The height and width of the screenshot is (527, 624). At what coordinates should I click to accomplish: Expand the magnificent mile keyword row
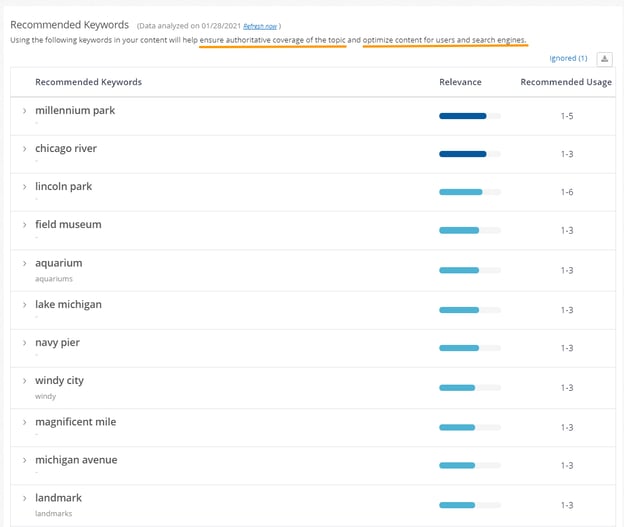click(24, 422)
